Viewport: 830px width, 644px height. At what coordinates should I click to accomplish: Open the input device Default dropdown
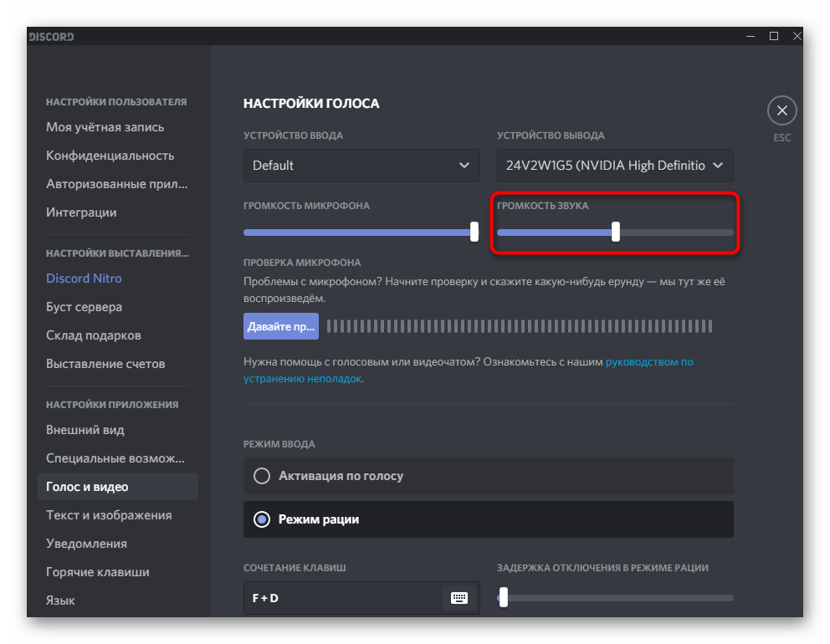click(x=361, y=166)
